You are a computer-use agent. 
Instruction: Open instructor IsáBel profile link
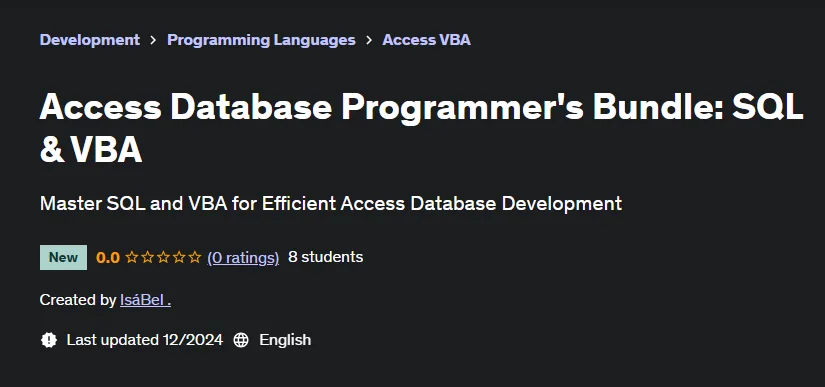[x=145, y=300]
